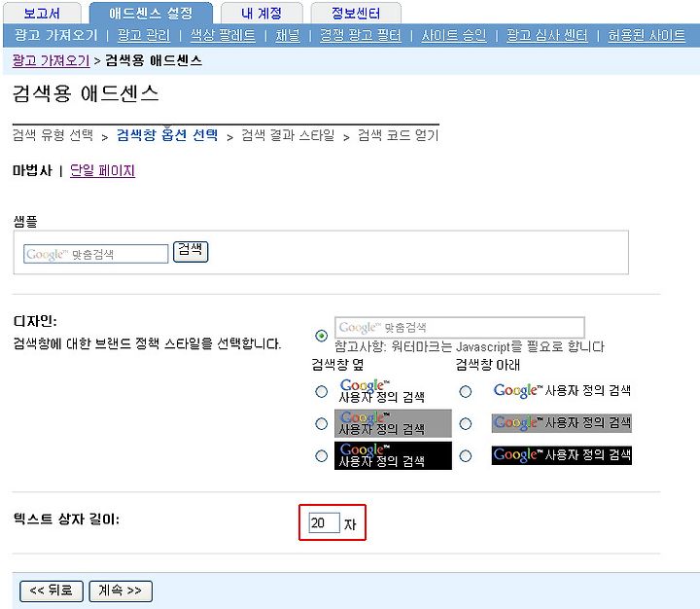Open the 광고 관리 submenu link
Screen dimensions: 700x609
tap(144, 35)
